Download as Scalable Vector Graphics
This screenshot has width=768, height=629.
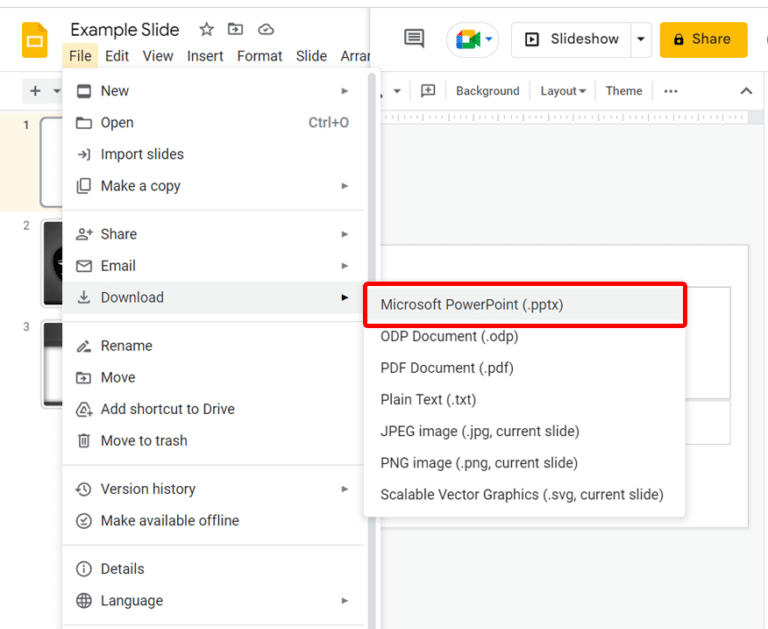coord(525,495)
